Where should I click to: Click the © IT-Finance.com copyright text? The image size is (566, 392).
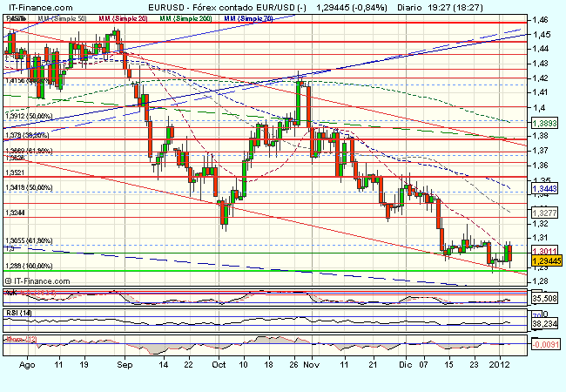click(x=37, y=280)
